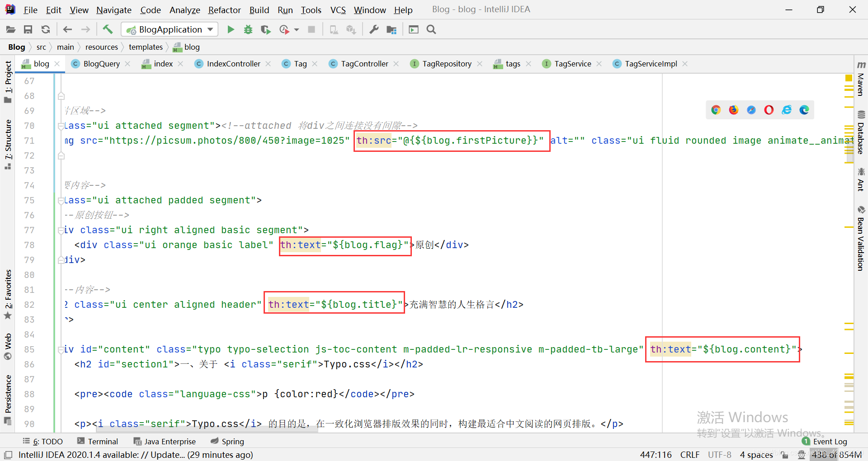Run BlogApplication with the green play icon
Image resolution: width=868 pixels, height=461 pixels.
click(x=231, y=30)
